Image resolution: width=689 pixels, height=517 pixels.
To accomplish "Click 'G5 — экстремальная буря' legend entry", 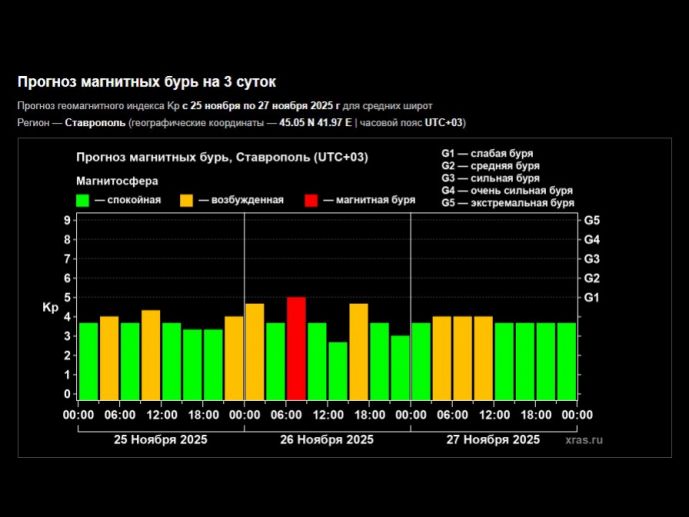I will click(x=507, y=202).
